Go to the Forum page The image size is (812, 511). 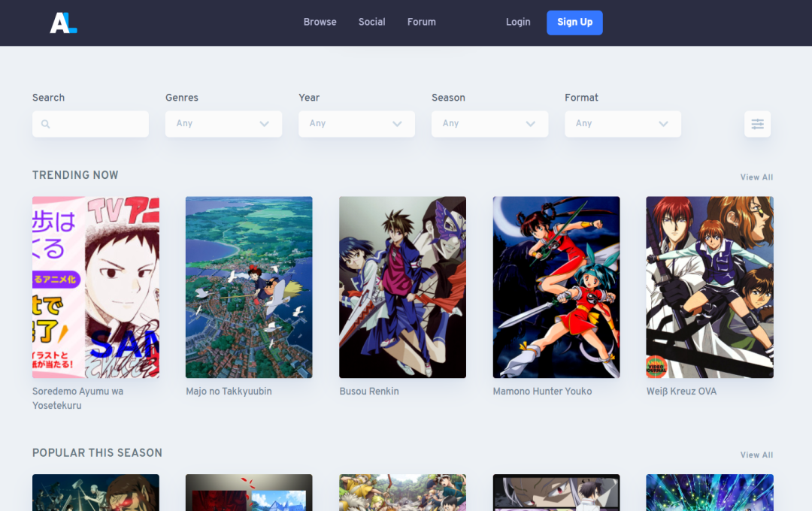point(422,23)
